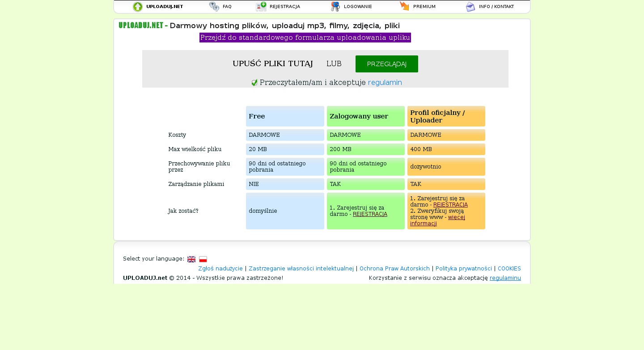
Task: Open the FAQ menu item
Action: pos(227,7)
